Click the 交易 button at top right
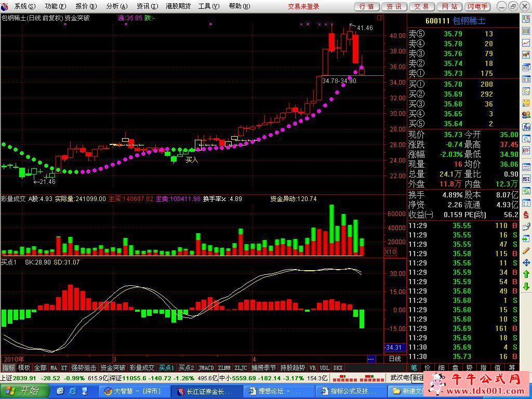 click(422, 6)
